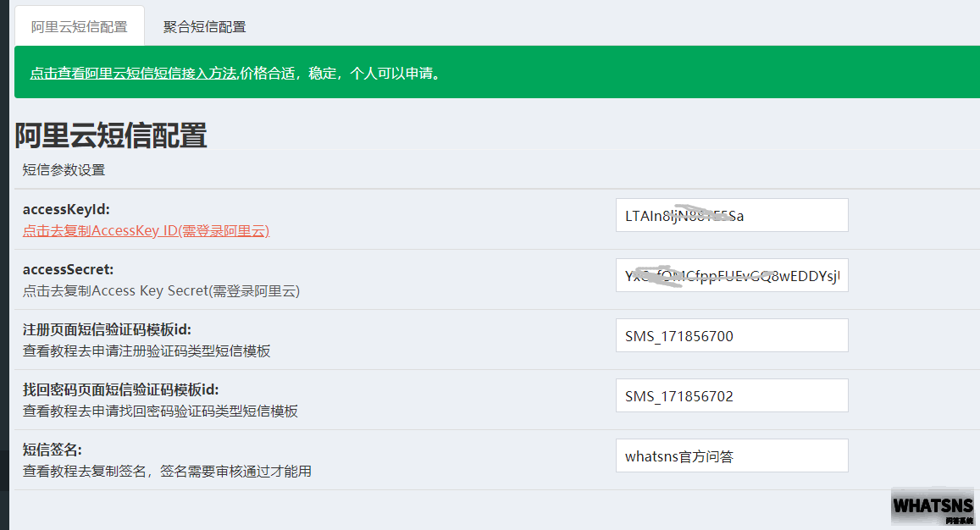Click the accessSecret: field label
Screen dimensions: 980x530
point(68,269)
